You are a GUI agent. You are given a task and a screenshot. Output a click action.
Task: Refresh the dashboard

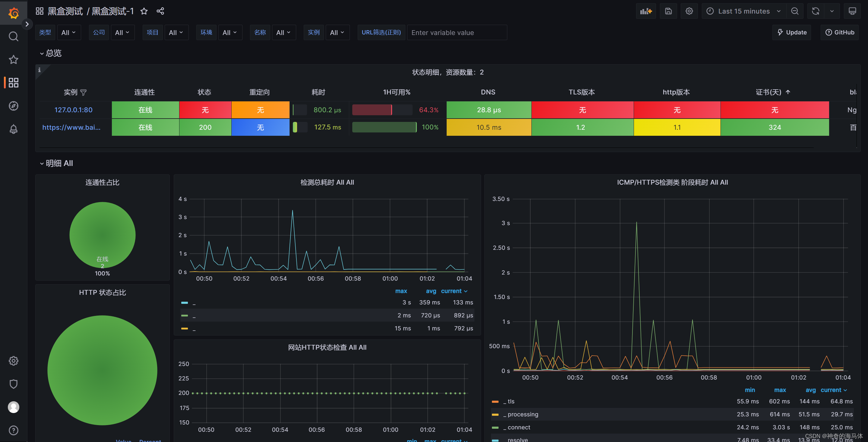(x=816, y=11)
